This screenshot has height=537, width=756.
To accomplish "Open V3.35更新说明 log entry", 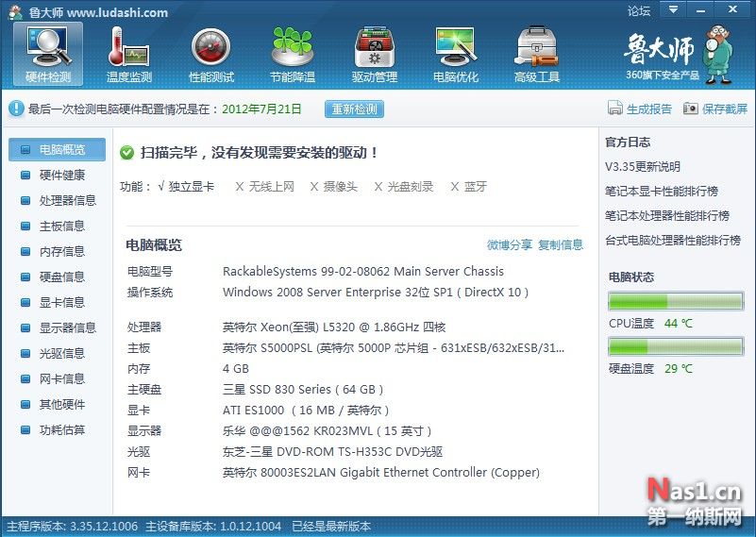I will pyautogui.click(x=643, y=167).
